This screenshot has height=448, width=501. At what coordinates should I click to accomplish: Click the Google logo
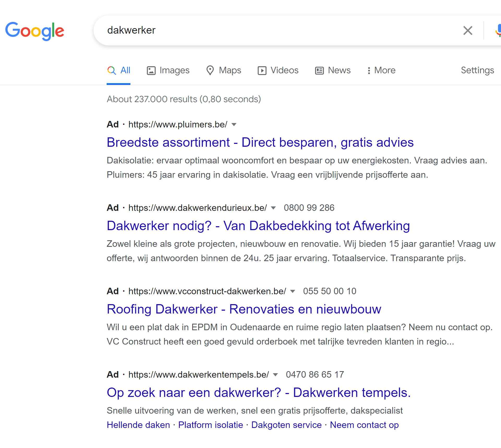pyautogui.click(x=35, y=31)
